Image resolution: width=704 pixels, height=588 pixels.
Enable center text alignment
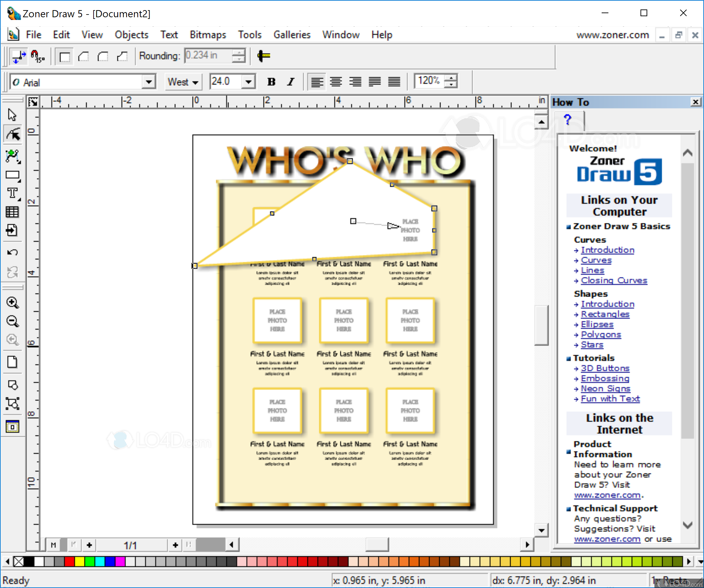point(336,81)
